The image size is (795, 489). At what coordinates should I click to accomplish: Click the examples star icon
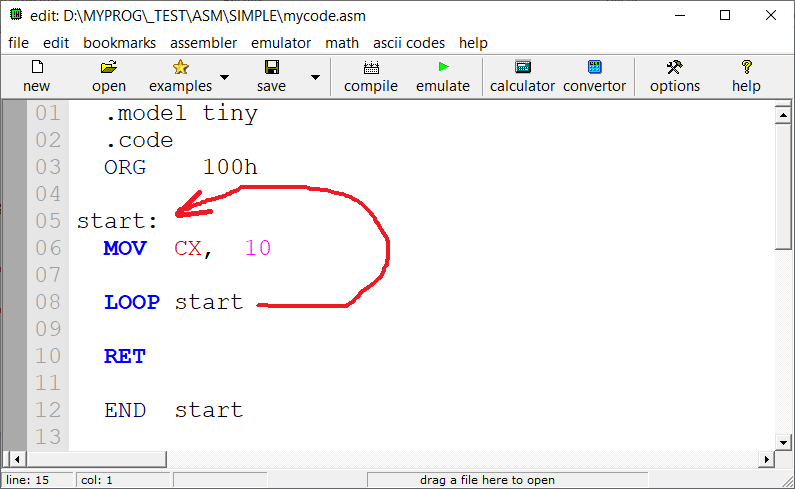(x=180, y=67)
